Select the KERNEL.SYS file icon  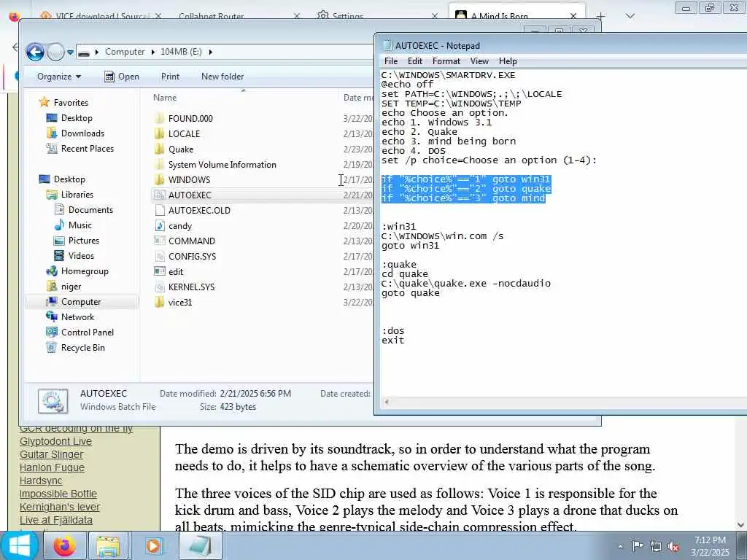pyautogui.click(x=160, y=287)
